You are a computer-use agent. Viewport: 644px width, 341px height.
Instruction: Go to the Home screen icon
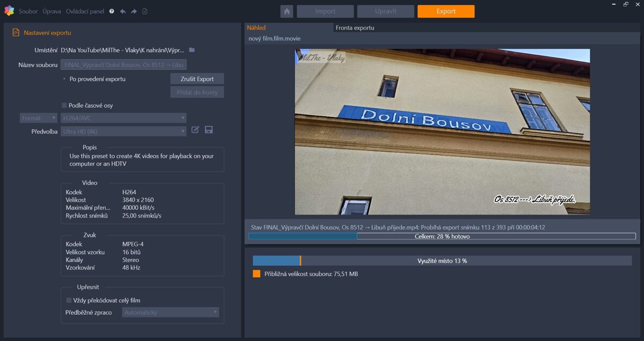click(287, 11)
